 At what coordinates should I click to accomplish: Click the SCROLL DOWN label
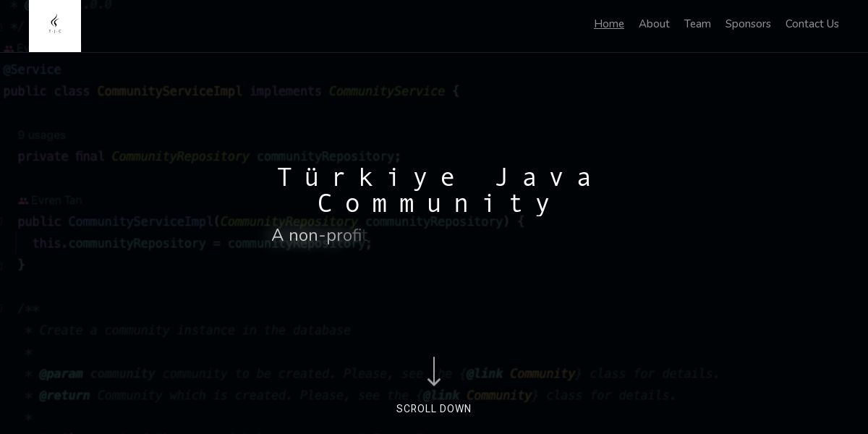pos(434,409)
